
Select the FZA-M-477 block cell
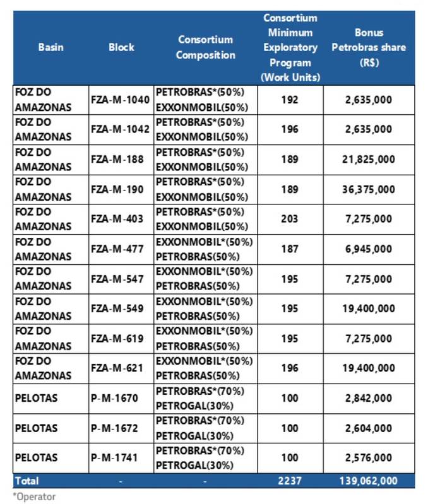coord(121,249)
